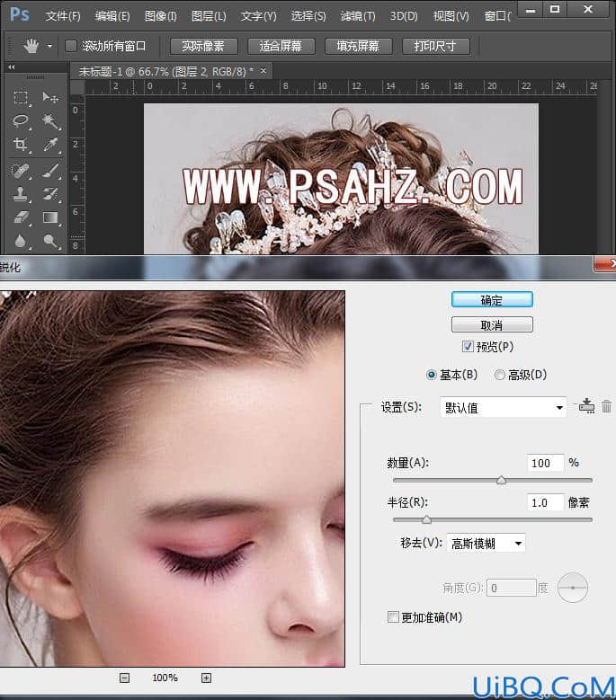The width and height of the screenshot is (616, 700).
Task: Open the 设置(S) 默认值 dropdown
Action: (x=503, y=407)
